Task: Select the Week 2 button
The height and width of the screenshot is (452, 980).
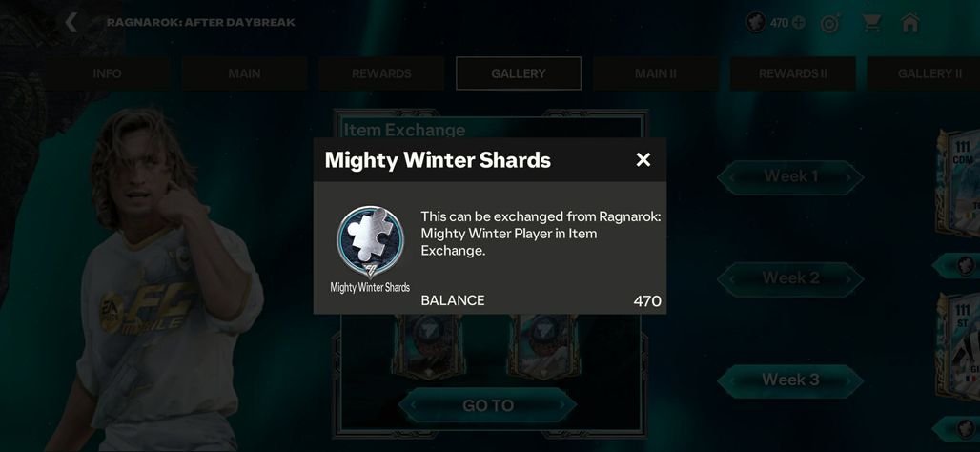Action: (790, 278)
